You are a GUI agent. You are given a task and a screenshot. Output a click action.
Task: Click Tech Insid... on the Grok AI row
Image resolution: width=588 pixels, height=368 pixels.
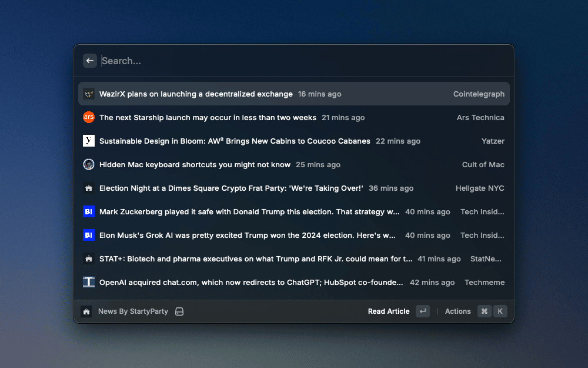482,235
